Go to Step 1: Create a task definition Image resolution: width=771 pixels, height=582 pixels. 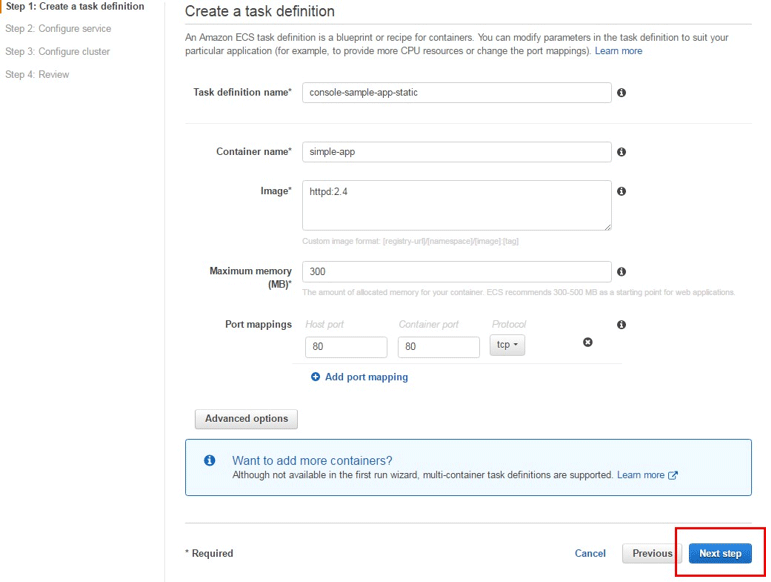tap(75, 6)
